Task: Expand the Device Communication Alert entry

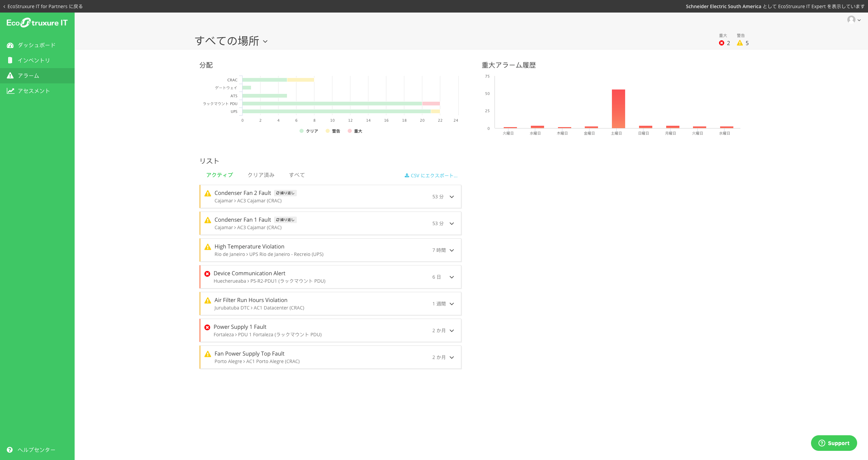Action: point(451,277)
